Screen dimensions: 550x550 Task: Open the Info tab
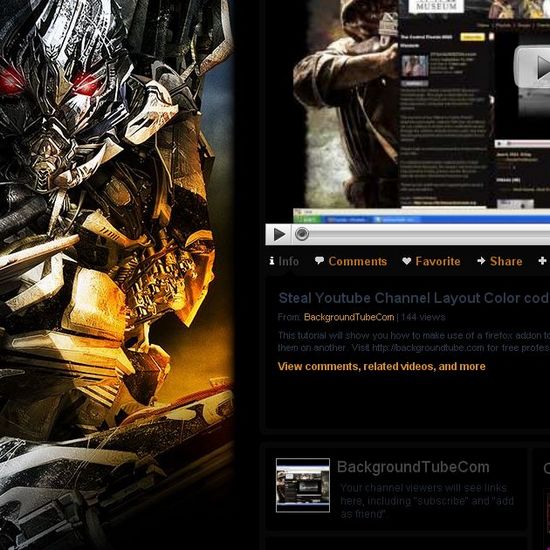pyautogui.click(x=288, y=261)
